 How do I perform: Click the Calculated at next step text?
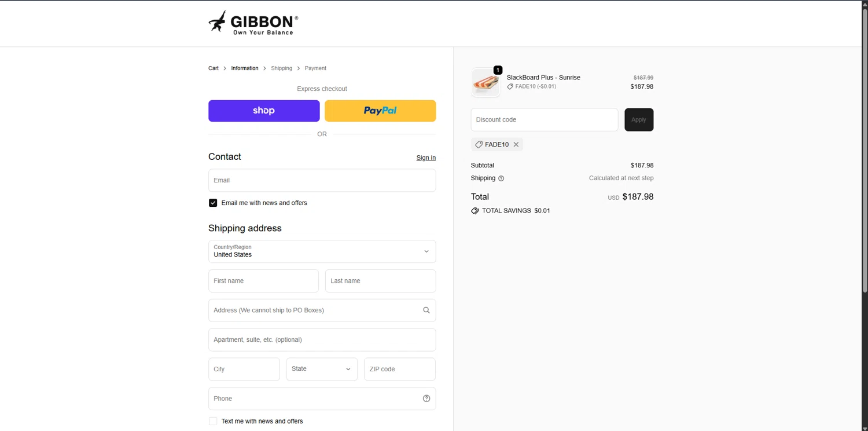point(621,178)
